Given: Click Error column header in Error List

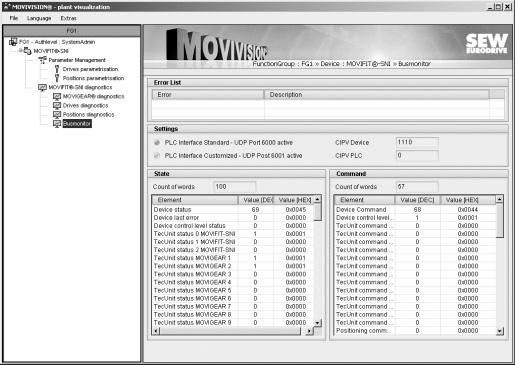Looking at the screenshot, I should (x=208, y=95).
